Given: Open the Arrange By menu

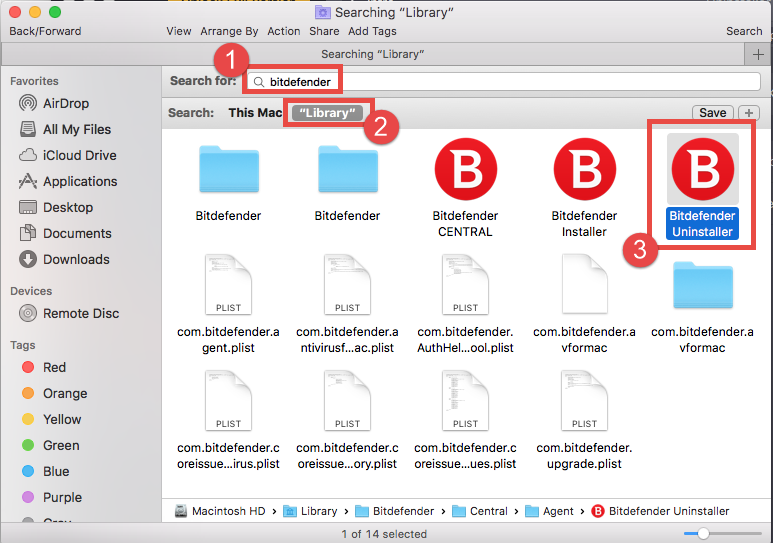Looking at the screenshot, I should point(229,31).
